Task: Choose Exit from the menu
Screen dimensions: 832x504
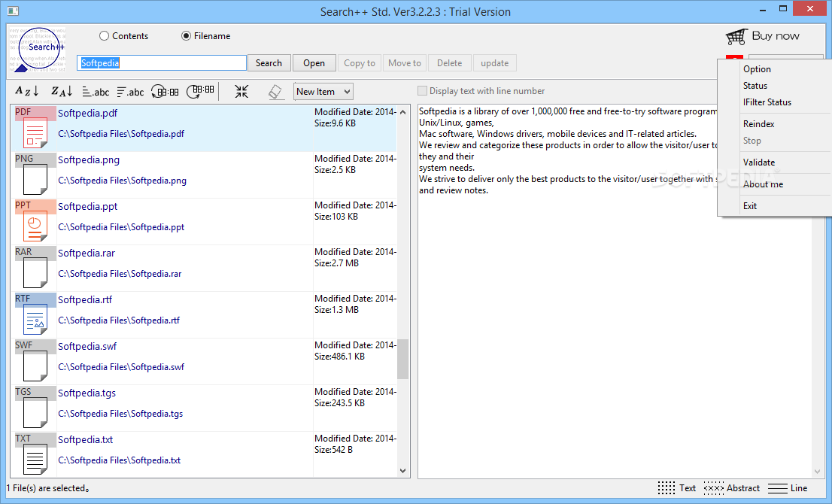Action: (x=750, y=206)
